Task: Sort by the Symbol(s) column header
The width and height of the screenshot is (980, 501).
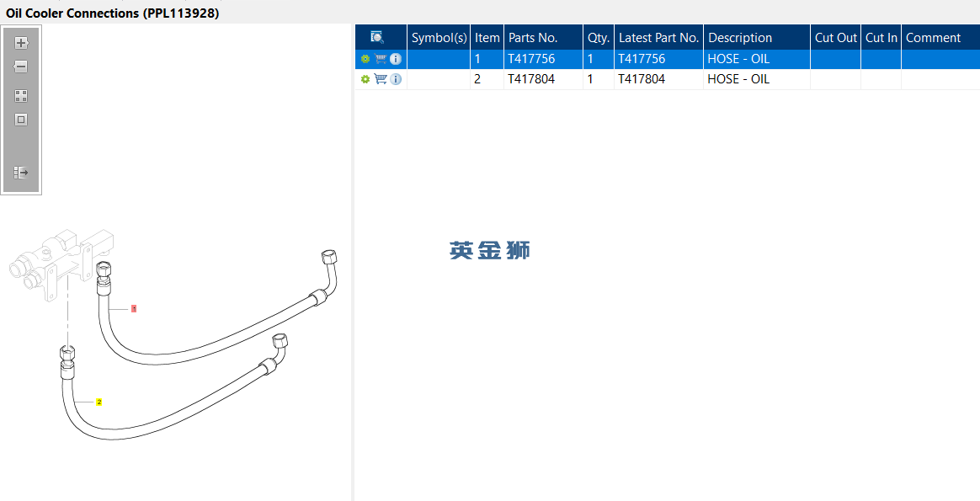Action: click(x=439, y=38)
